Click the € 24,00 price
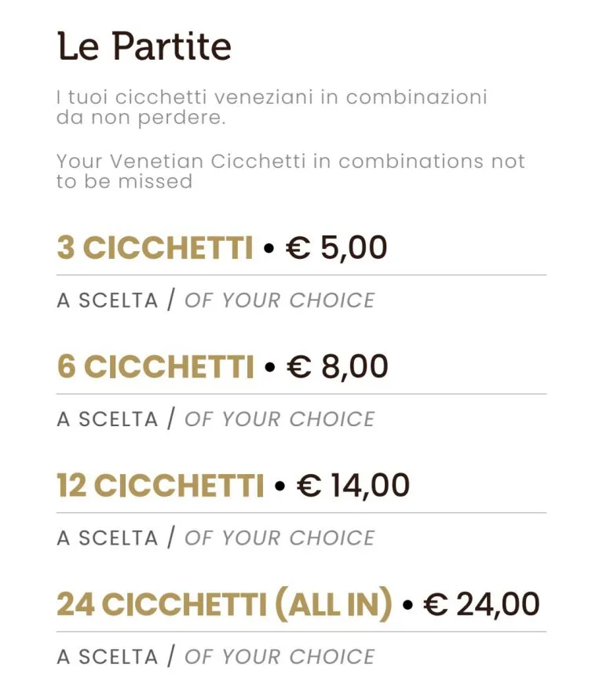 tap(481, 604)
